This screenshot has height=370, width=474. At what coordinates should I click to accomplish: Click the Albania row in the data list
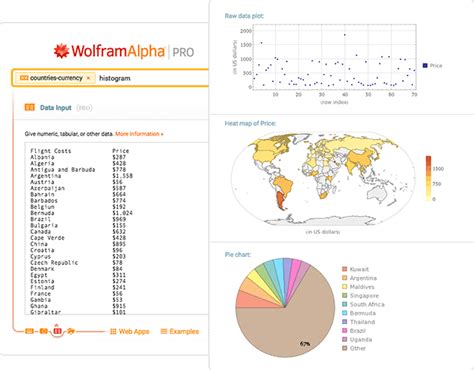coord(78,157)
